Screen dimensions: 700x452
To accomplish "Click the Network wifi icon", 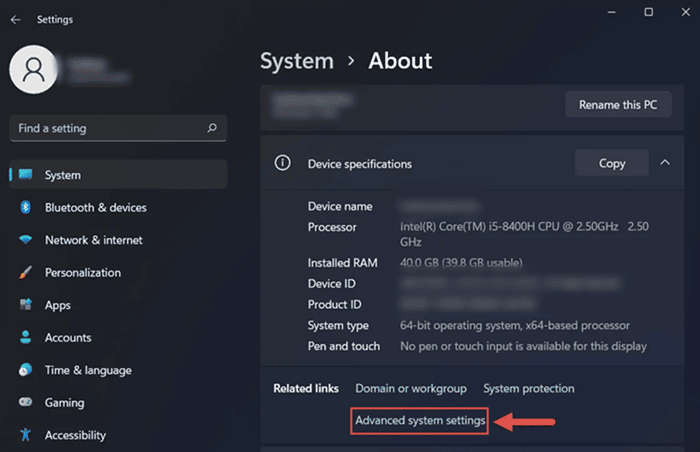I will tap(25, 240).
